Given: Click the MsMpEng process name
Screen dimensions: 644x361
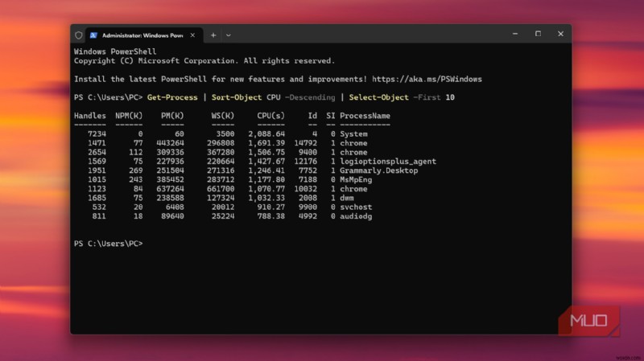Looking at the screenshot, I should [x=356, y=179].
